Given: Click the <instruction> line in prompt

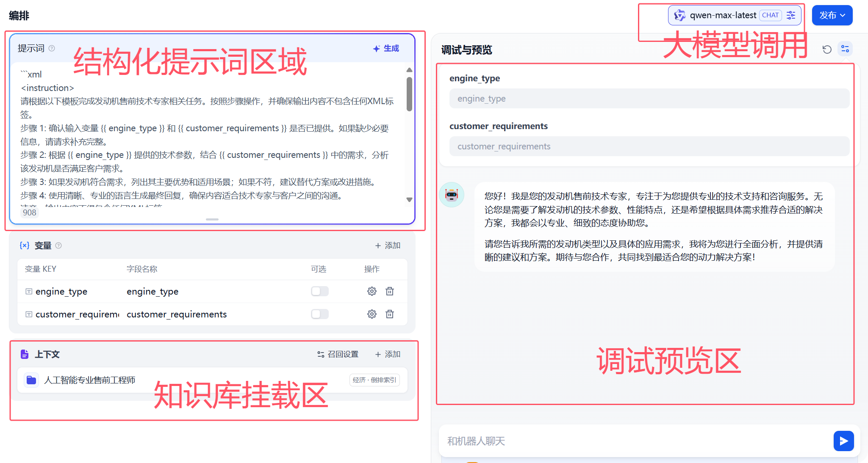Looking at the screenshot, I should coord(47,88).
